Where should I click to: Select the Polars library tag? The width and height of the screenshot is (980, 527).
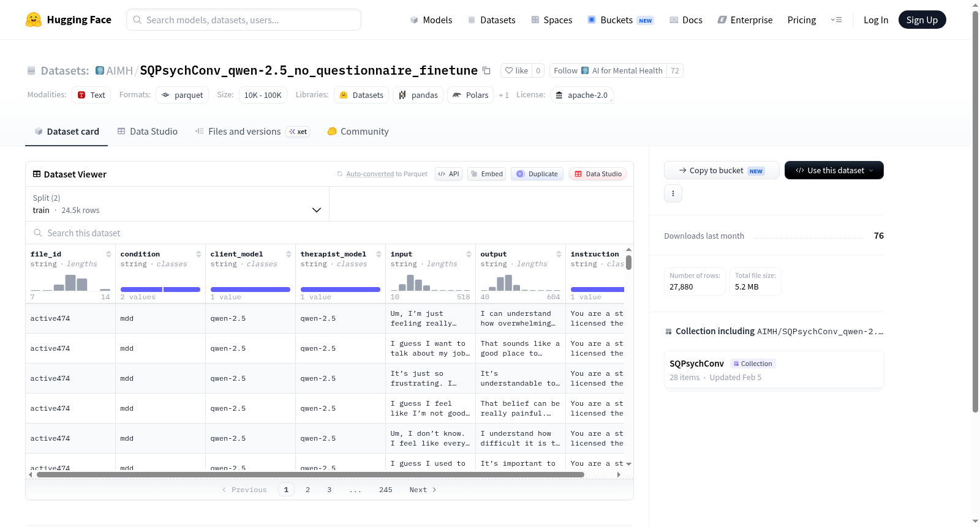tap(470, 95)
